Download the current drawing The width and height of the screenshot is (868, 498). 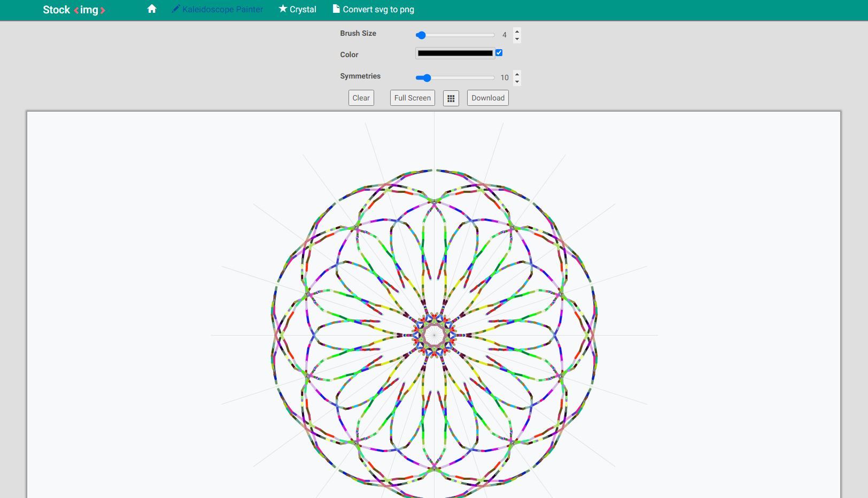coord(487,98)
